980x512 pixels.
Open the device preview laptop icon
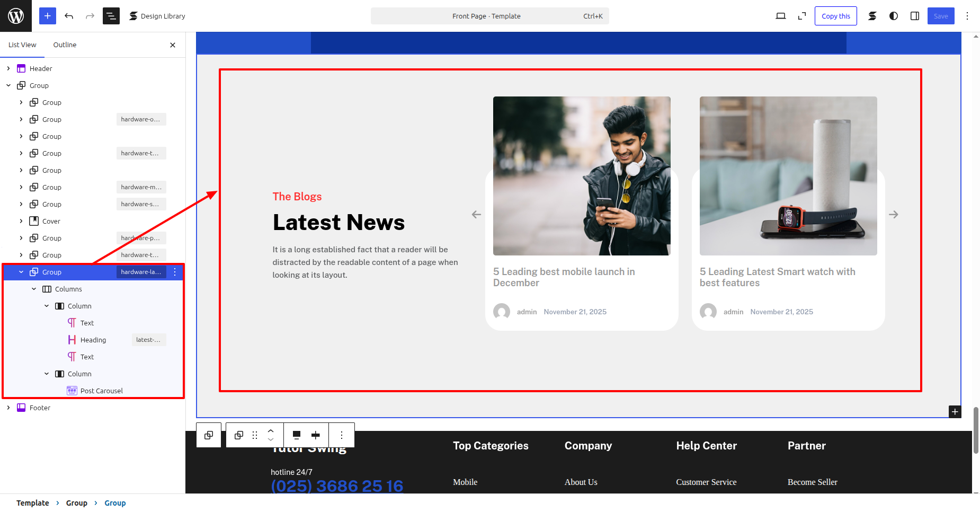780,16
